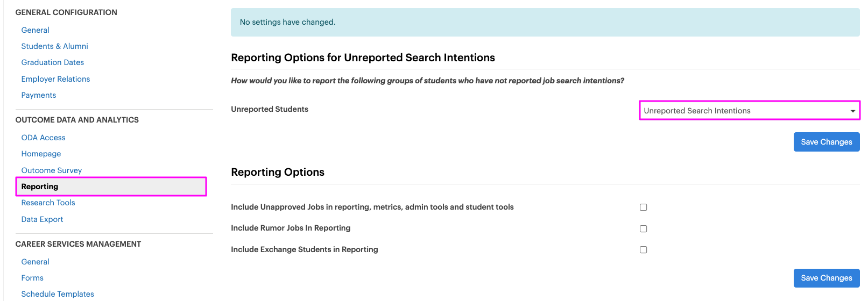
Task: Open the Reporting sidebar item
Action: point(40,187)
